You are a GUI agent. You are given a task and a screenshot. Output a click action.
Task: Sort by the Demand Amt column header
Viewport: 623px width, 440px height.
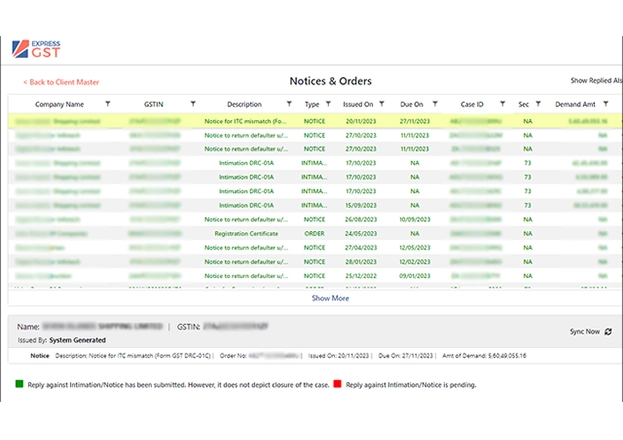(575, 104)
